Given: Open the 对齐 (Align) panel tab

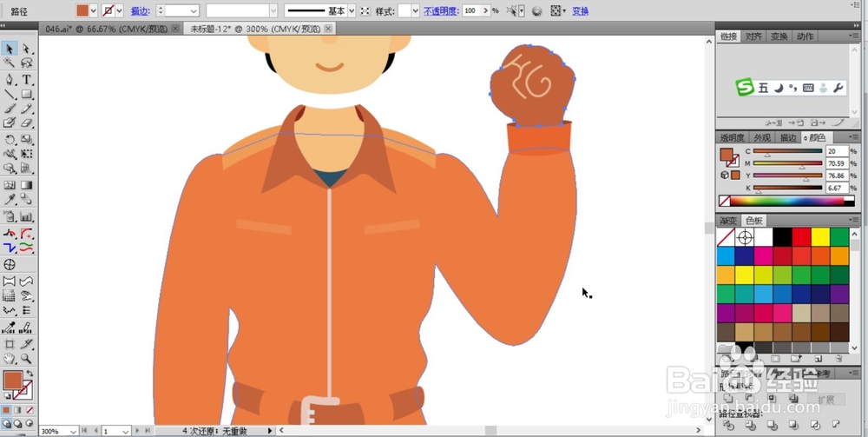Looking at the screenshot, I should tap(753, 36).
